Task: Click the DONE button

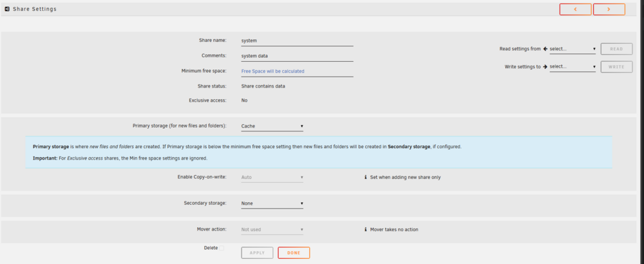Action: pyautogui.click(x=294, y=253)
